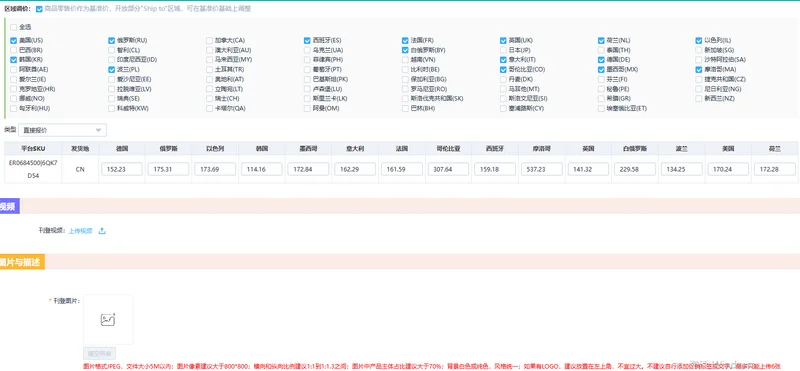Uncheck the 白俄罗斯(BY) checkbox
800x371 pixels.
tap(405, 50)
